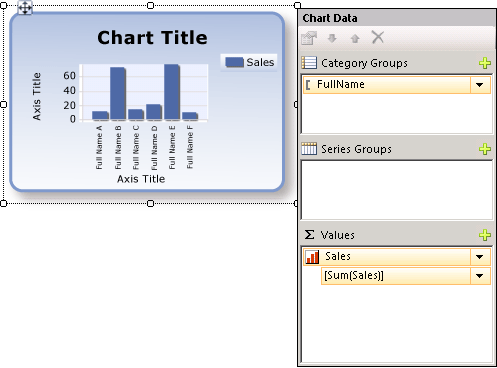Image resolution: width=497 pixels, height=368 pixels.
Task: Click the Category Groups list icon
Action: pyautogui.click(x=309, y=63)
